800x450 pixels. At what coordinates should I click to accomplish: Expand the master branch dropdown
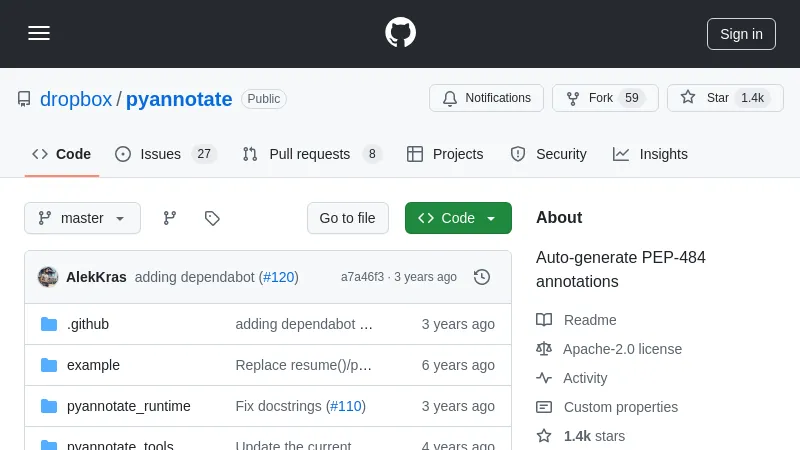(82, 218)
